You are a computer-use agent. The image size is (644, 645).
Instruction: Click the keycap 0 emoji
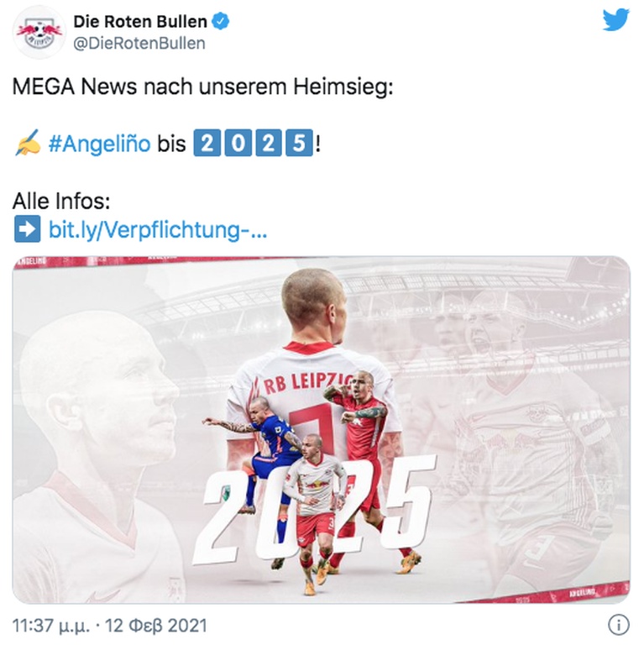(238, 143)
